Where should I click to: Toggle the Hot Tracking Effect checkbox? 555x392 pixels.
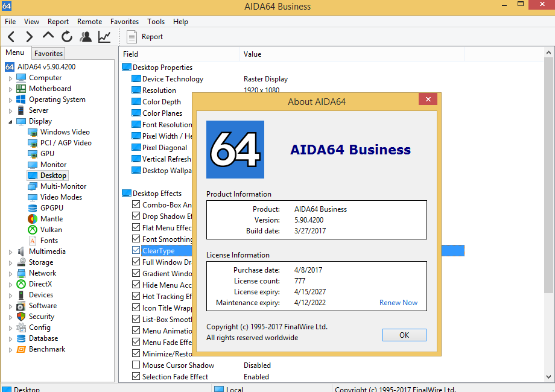pos(136,296)
